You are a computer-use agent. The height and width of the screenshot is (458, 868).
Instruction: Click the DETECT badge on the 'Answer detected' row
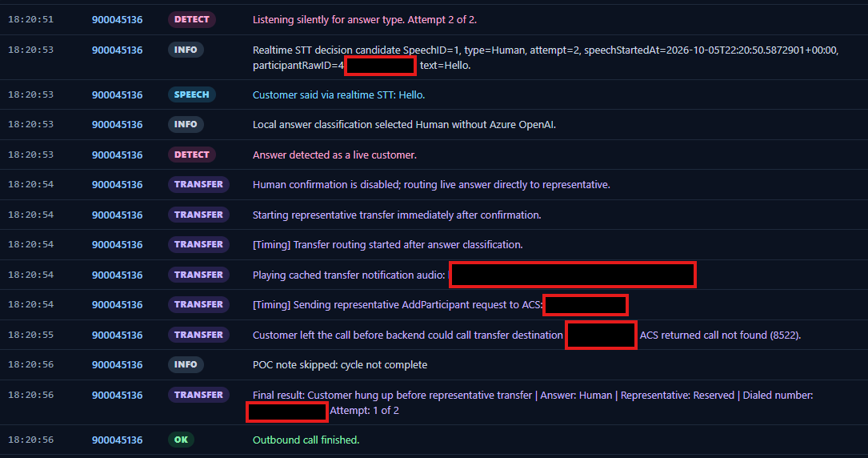(191, 155)
